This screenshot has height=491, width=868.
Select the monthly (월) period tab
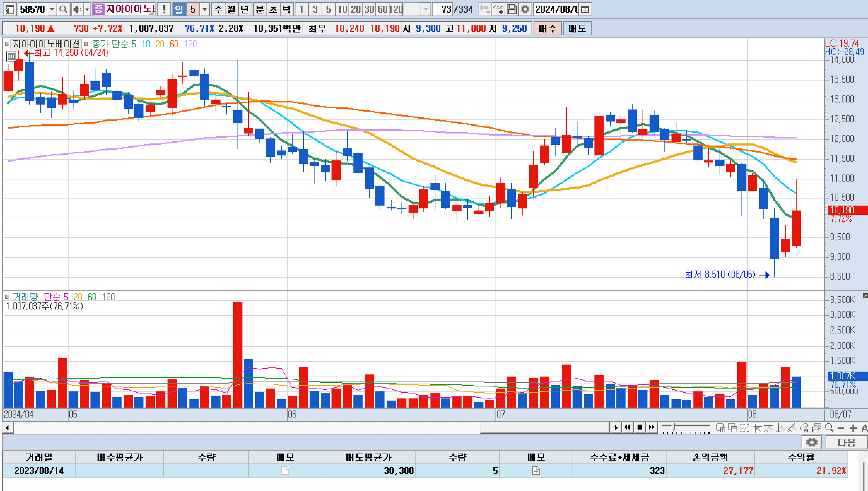coord(231,10)
